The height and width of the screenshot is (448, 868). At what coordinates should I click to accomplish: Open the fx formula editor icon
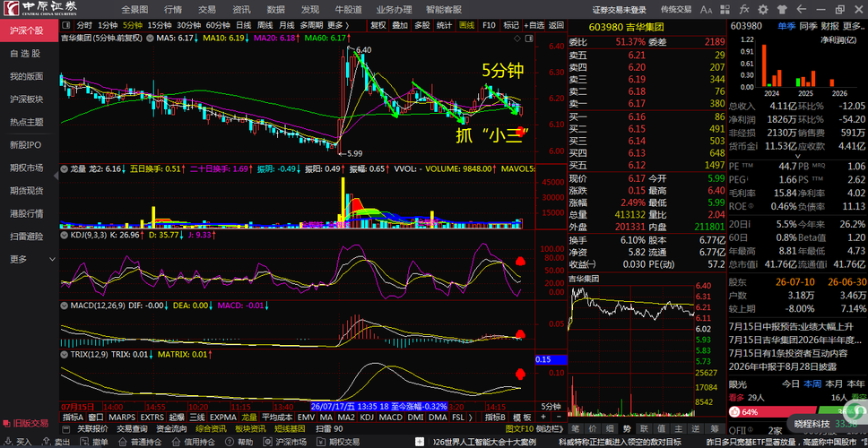[x=744, y=9]
